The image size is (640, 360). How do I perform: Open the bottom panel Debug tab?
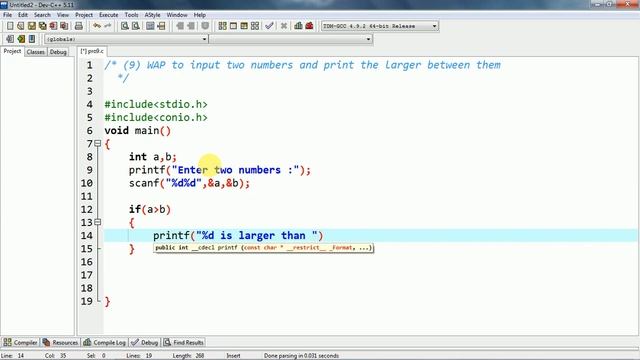(x=144, y=342)
